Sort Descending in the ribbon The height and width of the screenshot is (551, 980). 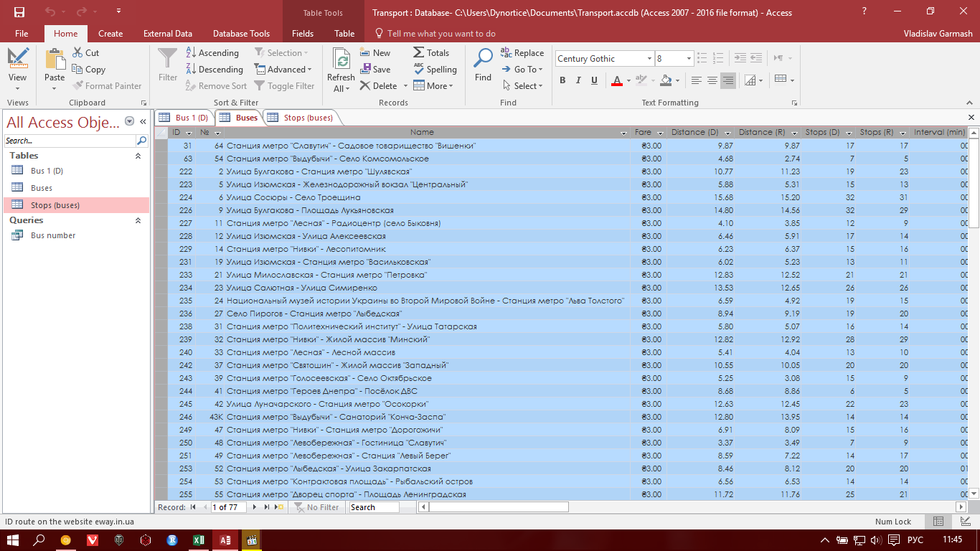click(214, 70)
